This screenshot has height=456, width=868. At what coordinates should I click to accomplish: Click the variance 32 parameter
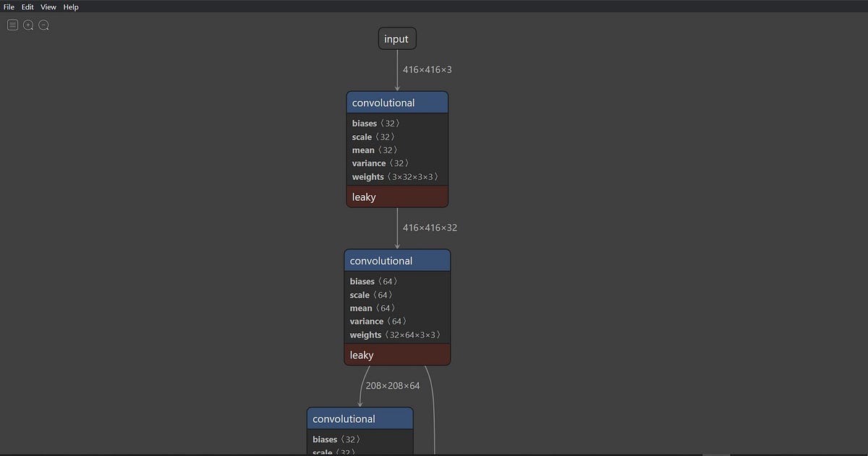click(x=379, y=163)
